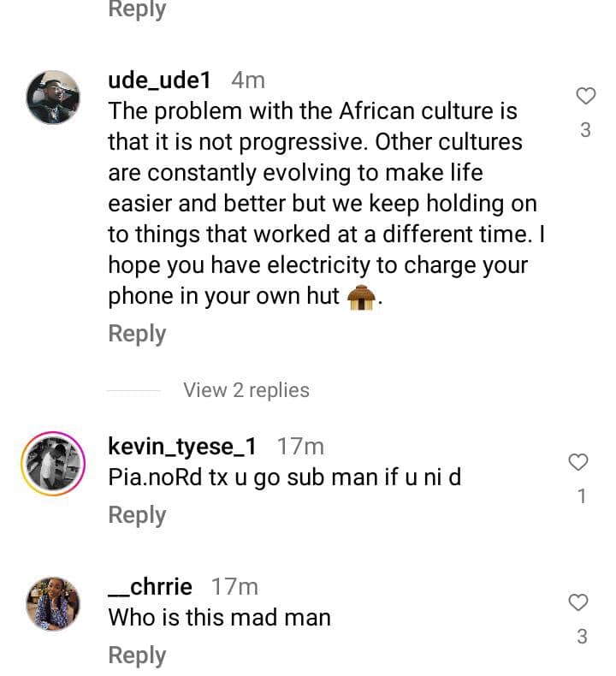Like the comment by ude_ude1
Viewport: 616px width, 676px height.
click(x=585, y=96)
